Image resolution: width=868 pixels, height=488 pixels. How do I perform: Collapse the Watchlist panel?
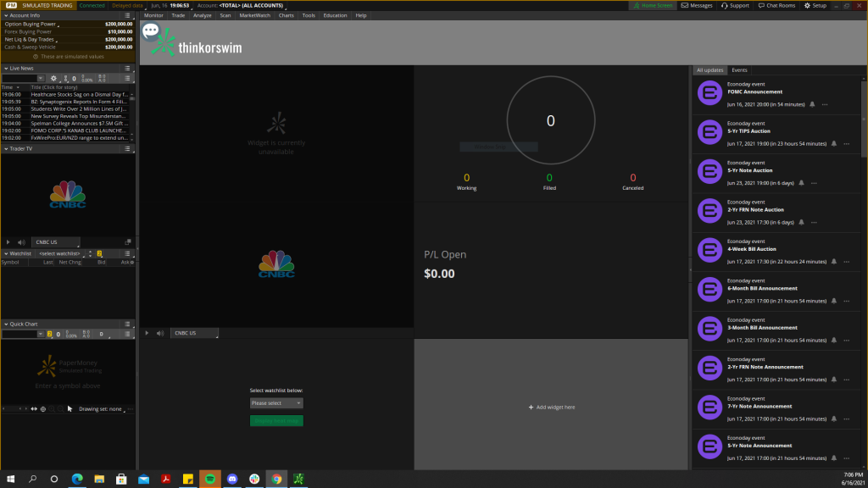(x=6, y=253)
